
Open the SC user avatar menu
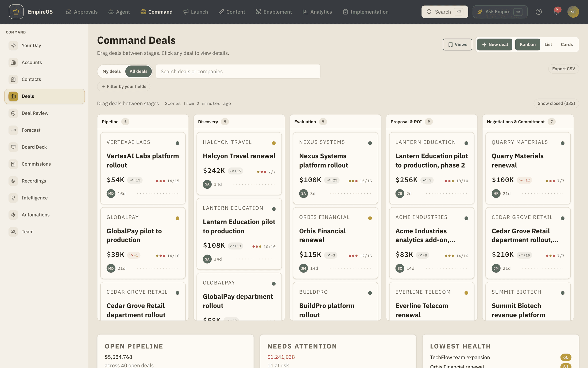(x=573, y=12)
